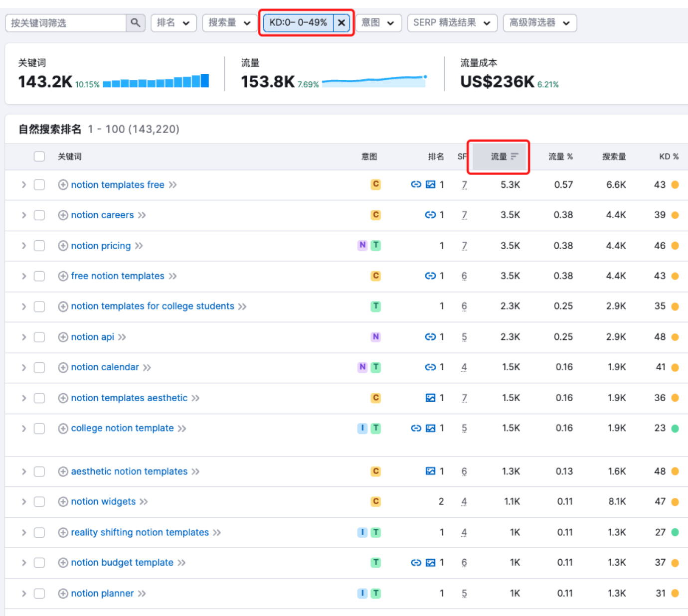The width and height of the screenshot is (688, 616).
Task: Check the box for notion pricing
Action: pos(39,246)
